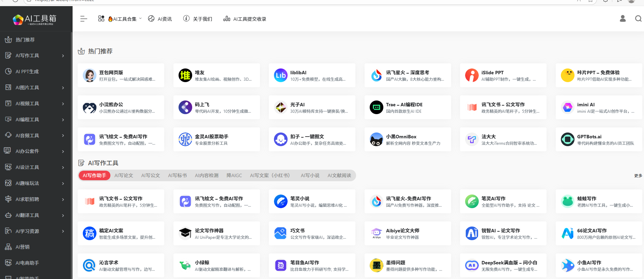Open the 码上飞 purple icon

185,107
